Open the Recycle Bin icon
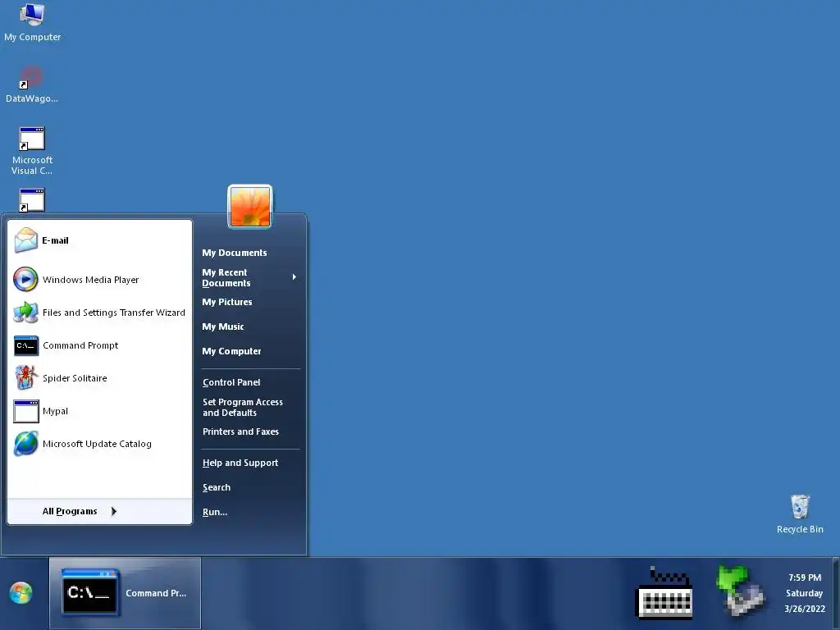Image resolution: width=840 pixels, height=630 pixels. tap(800, 514)
